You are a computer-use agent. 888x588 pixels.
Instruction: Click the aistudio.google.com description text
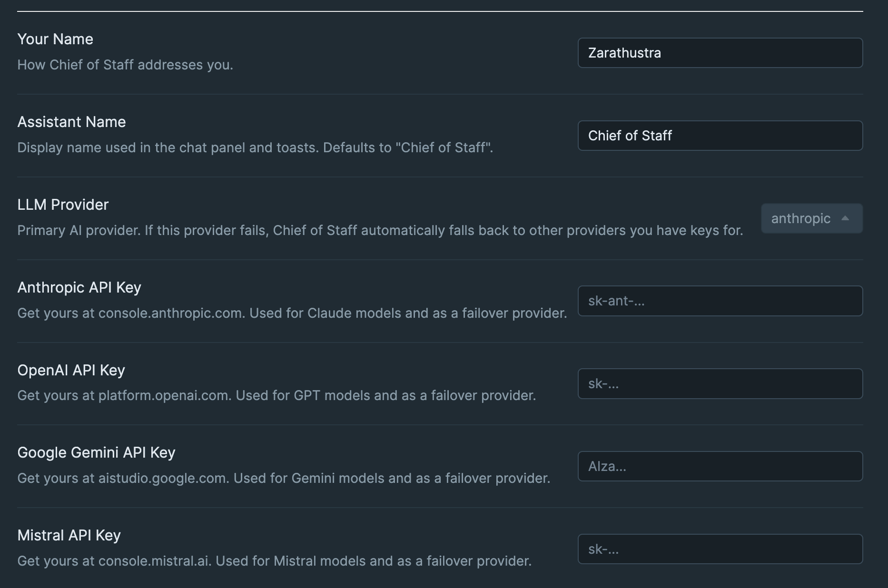click(162, 478)
